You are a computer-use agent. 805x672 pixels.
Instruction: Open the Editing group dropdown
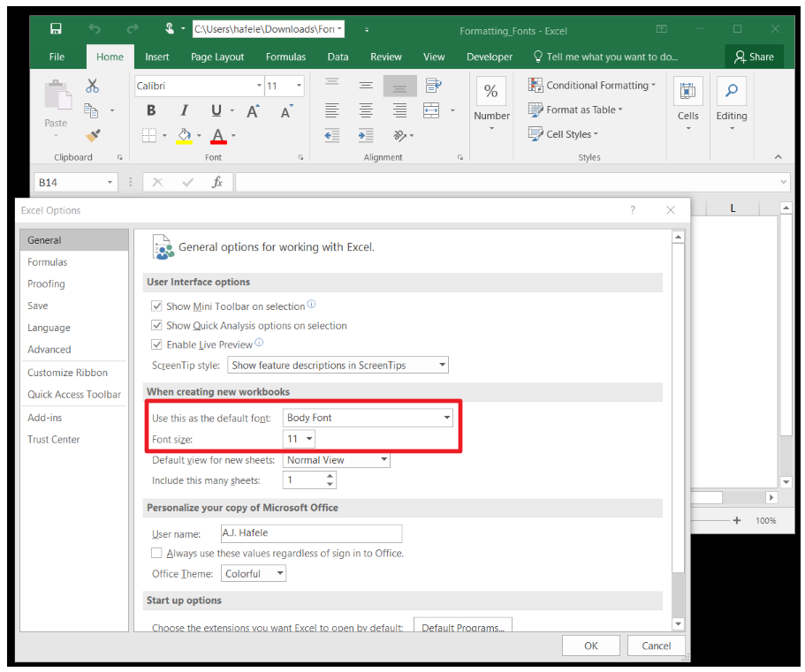coord(732,103)
